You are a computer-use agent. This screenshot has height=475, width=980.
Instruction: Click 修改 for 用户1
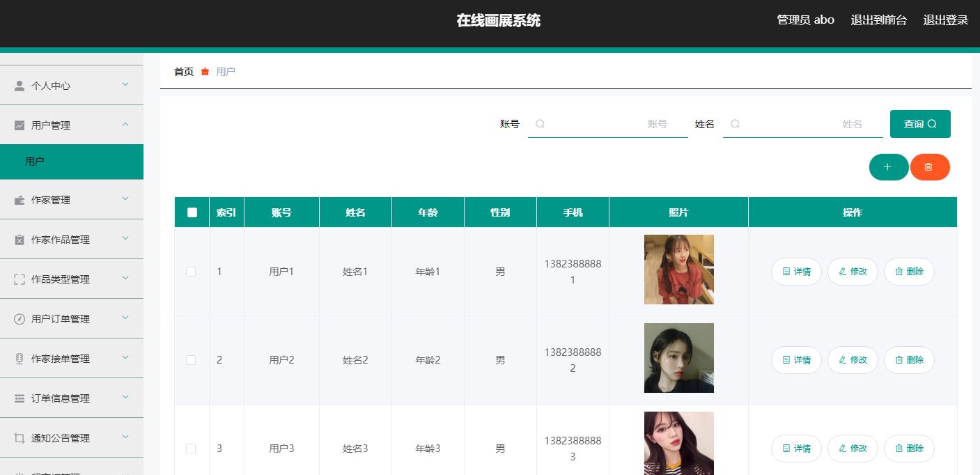coord(853,272)
